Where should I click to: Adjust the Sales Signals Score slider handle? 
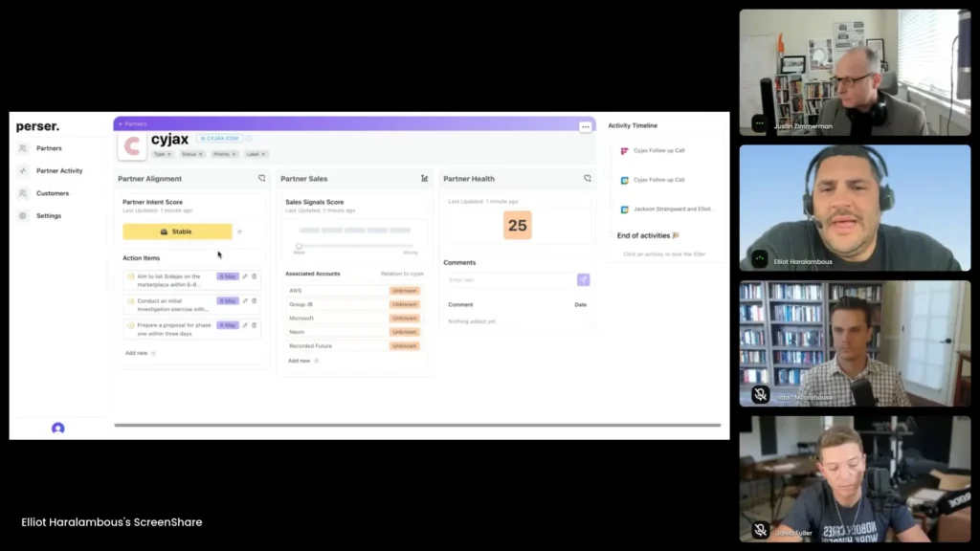[x=300, y=246]
